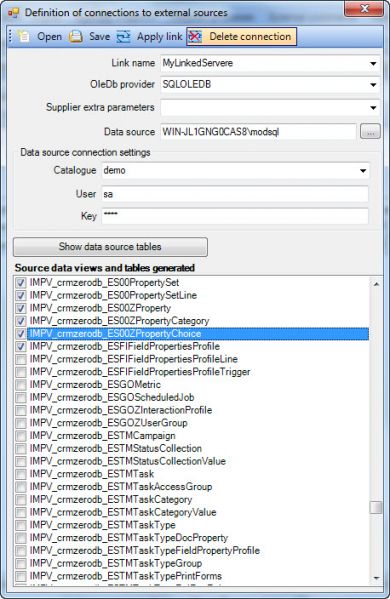Expand the Catalogue dropdown arrow
390x599 pixels.
point(363,171)
